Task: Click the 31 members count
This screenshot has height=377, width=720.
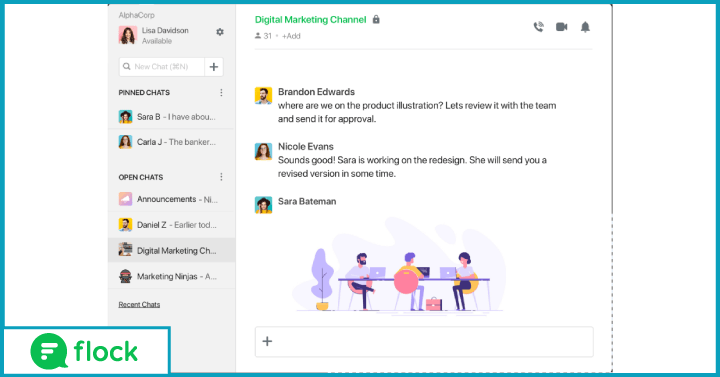Action: tap(264, 36)
